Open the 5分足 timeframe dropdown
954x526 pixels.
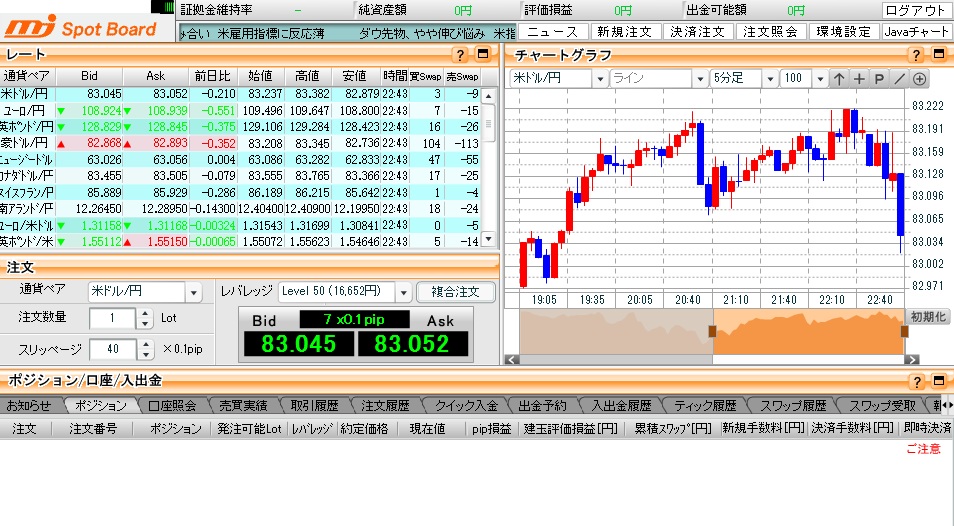(770, 78)
